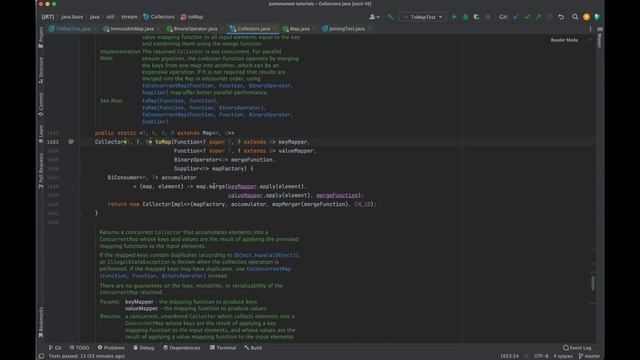640x360 pixels.
Task: Follow Object.equals(Object) link in docs
Action: 266,255
